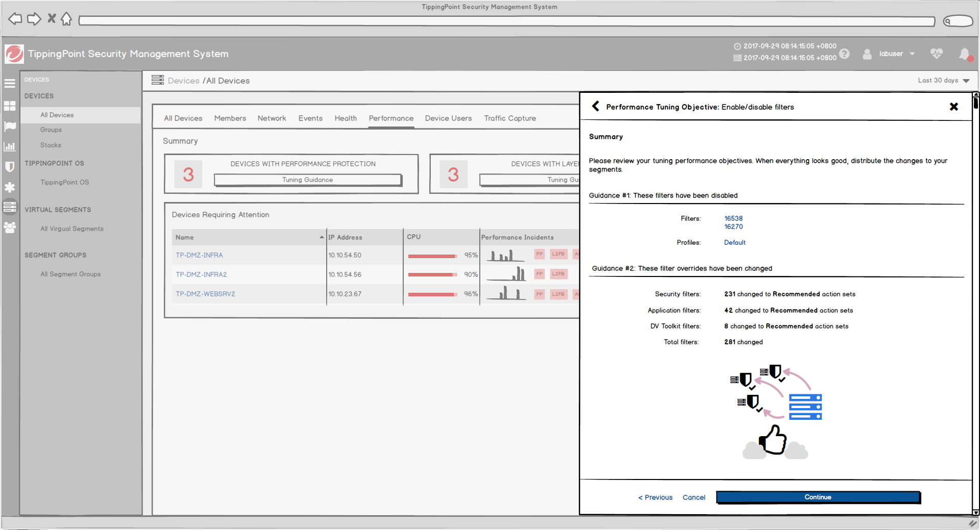Screen dimensions: 980x530
Task: Open the asterisk sidebar icon
Action: [10, 187]
